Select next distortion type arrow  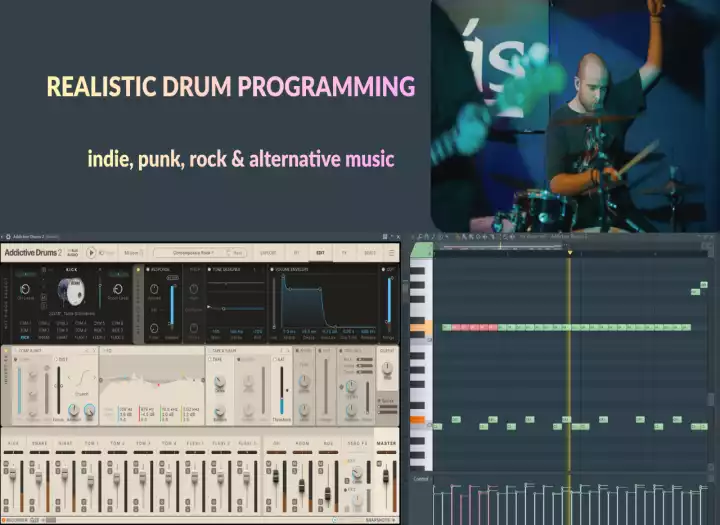coord(95,378)
